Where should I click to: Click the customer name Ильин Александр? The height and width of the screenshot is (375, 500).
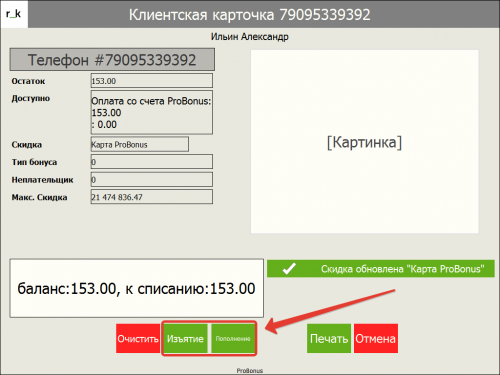click(x=250, y=37)
